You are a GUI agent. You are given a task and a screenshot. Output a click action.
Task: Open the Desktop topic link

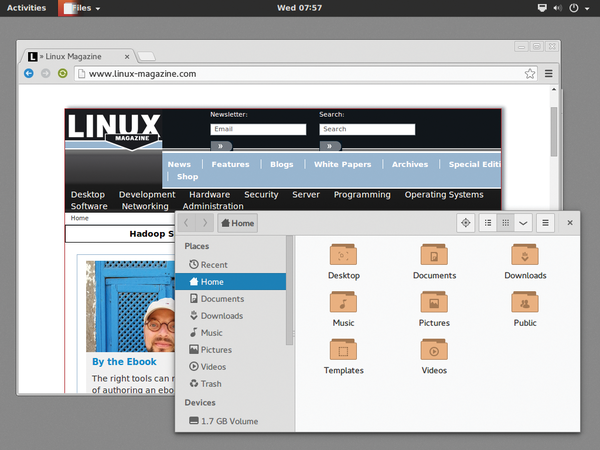click(88, 194)
